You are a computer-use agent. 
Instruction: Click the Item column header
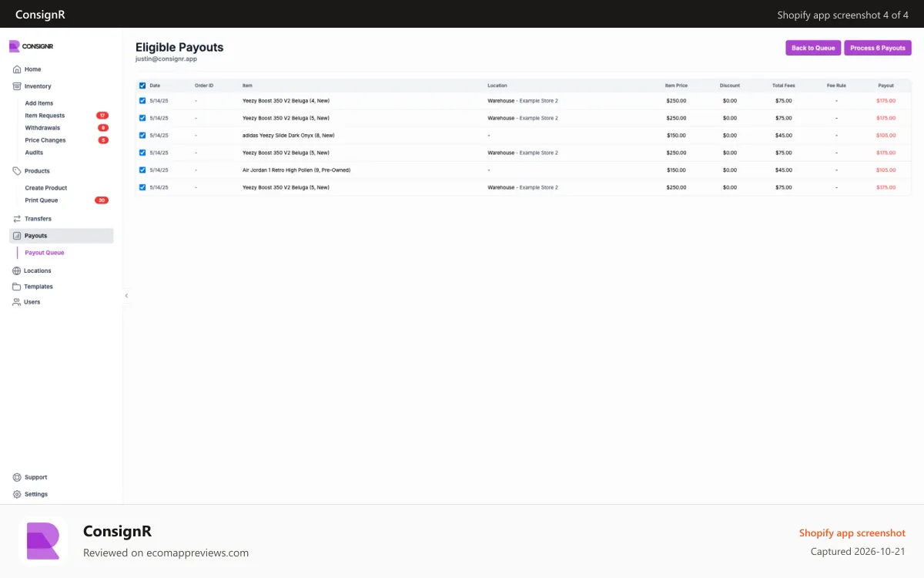(247, 86)
